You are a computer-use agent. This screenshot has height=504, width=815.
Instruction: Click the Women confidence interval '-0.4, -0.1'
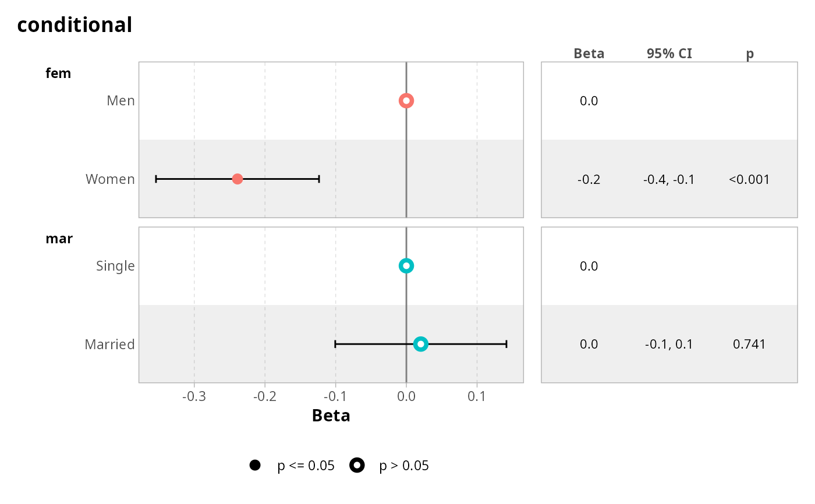coord(669,179)
